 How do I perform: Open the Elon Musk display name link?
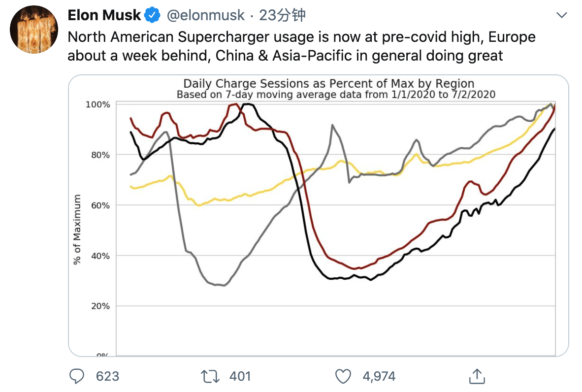(x=104, y=16)
